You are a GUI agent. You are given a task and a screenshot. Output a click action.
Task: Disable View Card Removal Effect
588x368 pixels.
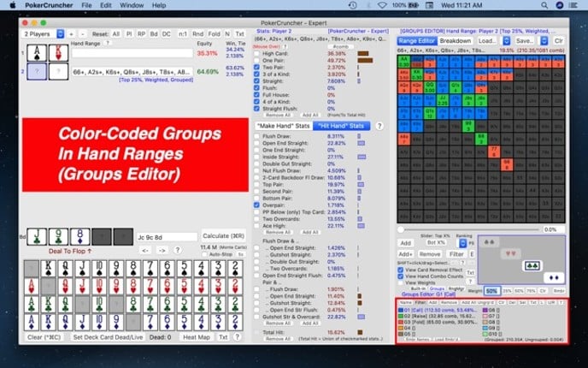(401, 270)
